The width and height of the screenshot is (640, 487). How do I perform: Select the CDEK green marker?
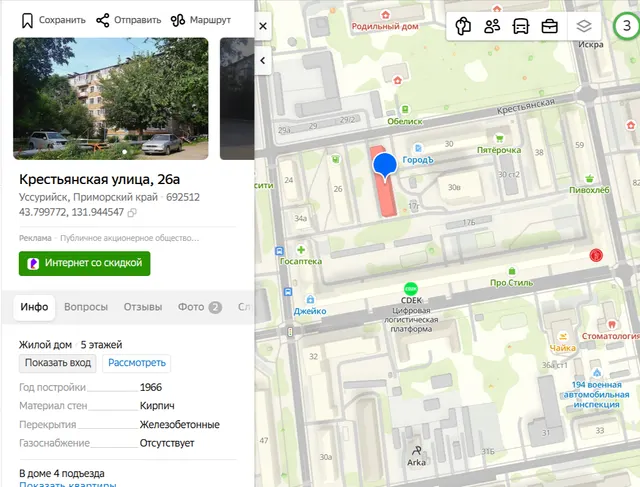[411, 289]
